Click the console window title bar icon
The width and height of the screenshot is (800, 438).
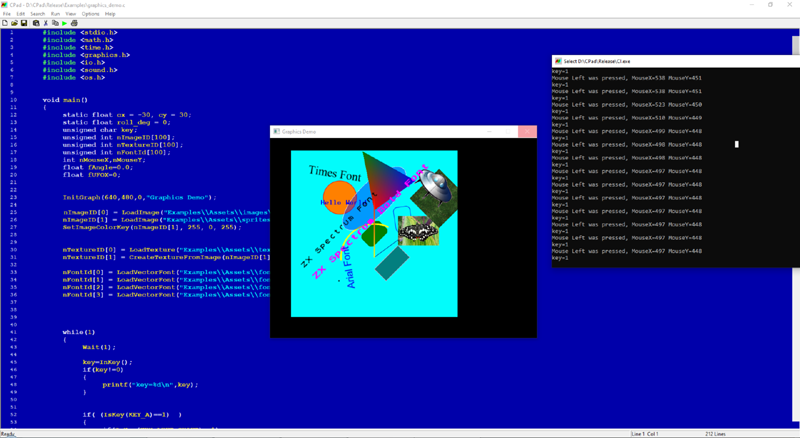pos(557,61)
